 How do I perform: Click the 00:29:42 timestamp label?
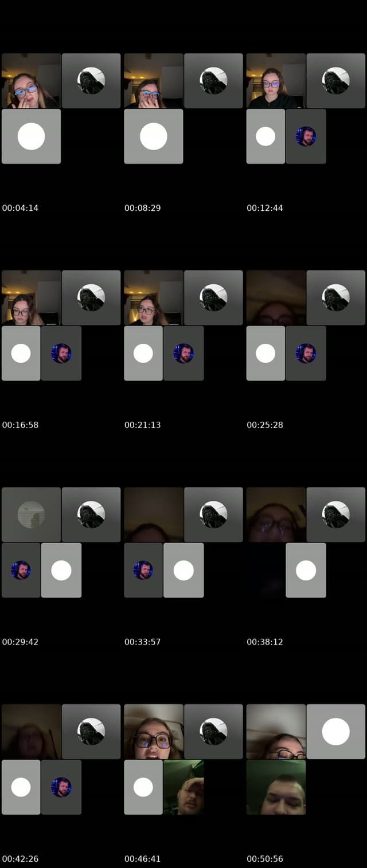click(20, 642)
